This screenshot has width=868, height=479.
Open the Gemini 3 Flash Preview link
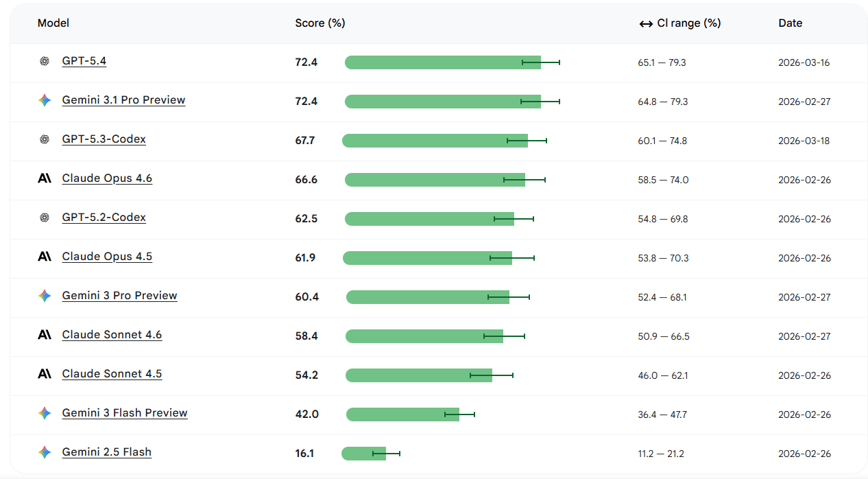click(x=125, y=413)
